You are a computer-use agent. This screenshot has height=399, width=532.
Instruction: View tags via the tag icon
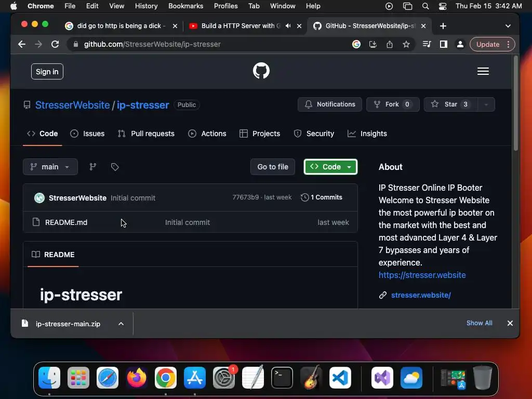(x=115, y=167)
